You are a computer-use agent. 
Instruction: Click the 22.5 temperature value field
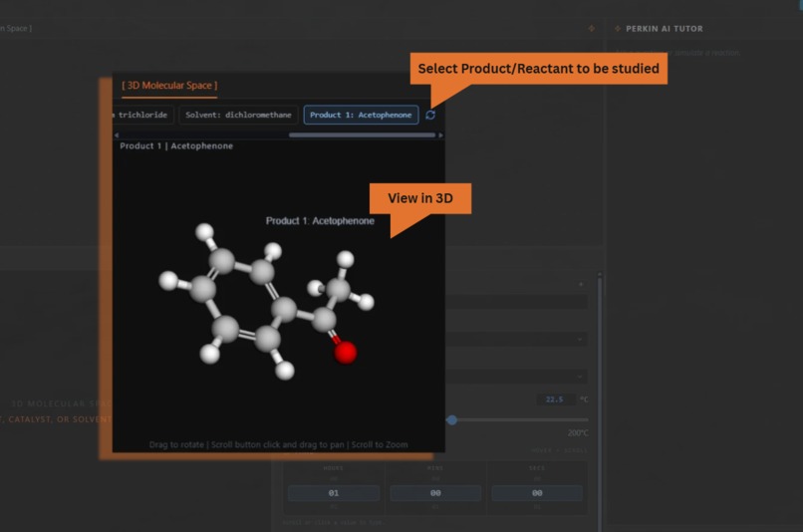click(555, 399)
